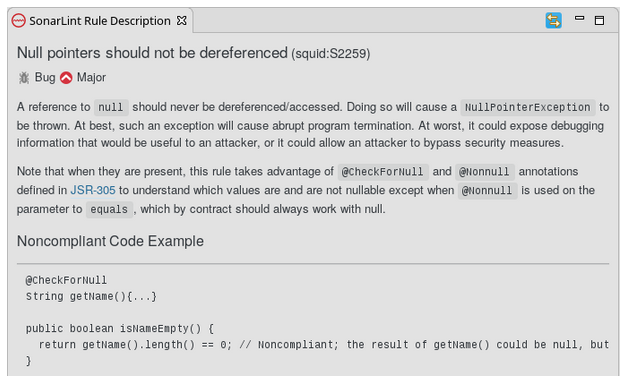
Task: Click the Bug type icon
Action: [x=24, y=77]
